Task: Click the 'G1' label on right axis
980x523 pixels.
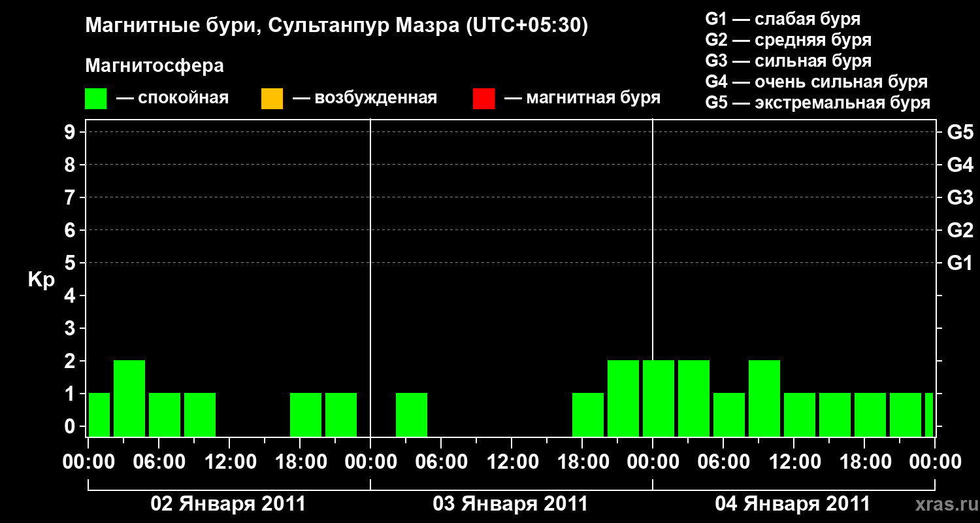Action: point(960,263)
